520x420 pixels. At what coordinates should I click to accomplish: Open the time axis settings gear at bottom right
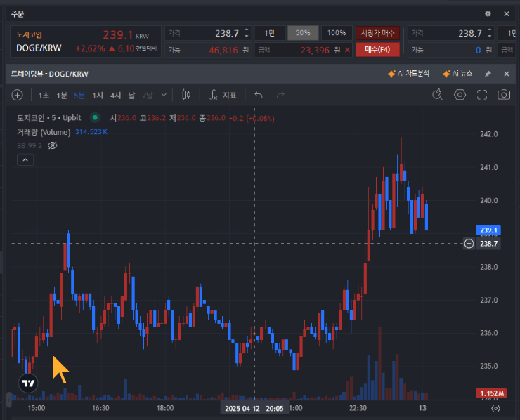(x=496, y=408)
